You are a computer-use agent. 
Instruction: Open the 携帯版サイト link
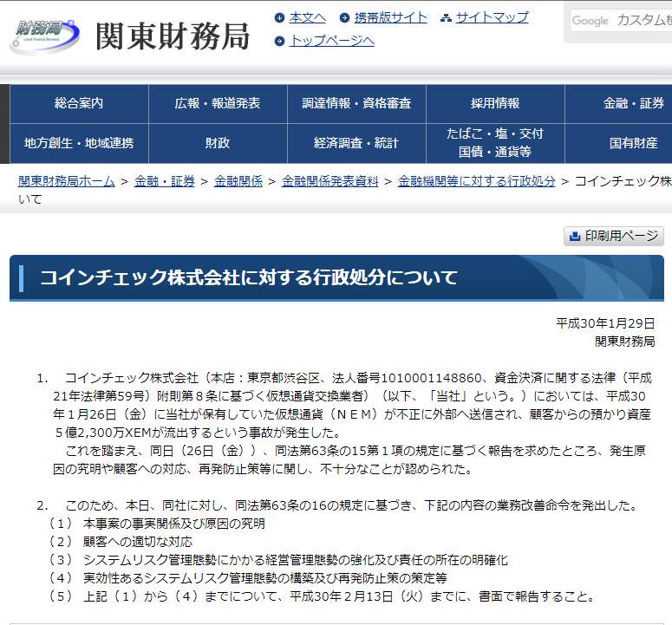[x=390, y=18]
